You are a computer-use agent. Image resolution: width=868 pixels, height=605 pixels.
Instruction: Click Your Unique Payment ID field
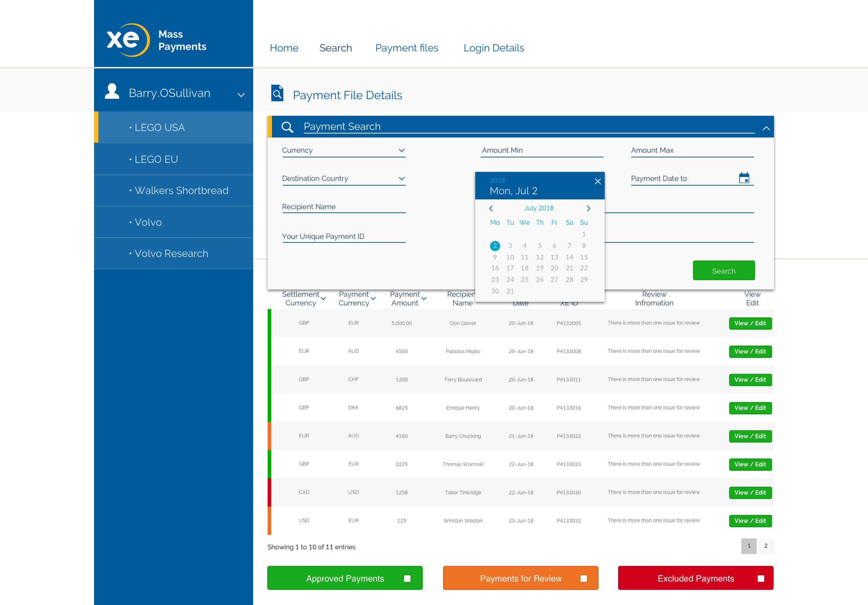[x=344, y=236]
